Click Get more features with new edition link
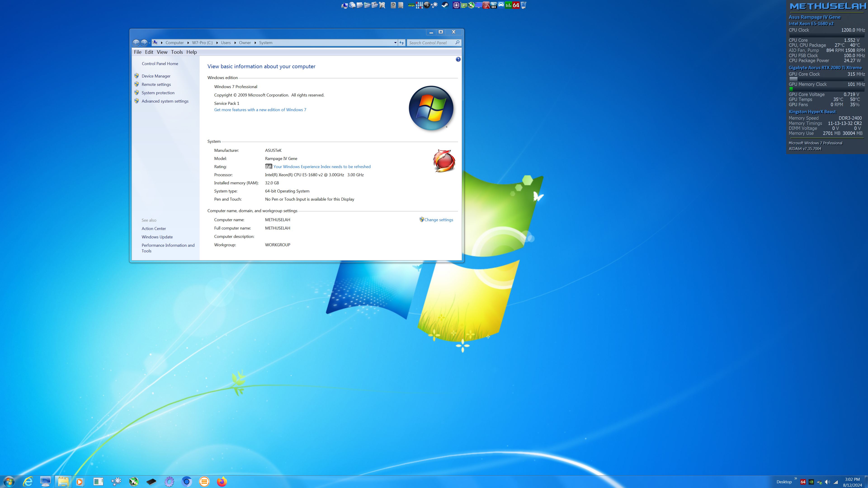The height and width of the screenshot is (488, 868). coord(260,110)
